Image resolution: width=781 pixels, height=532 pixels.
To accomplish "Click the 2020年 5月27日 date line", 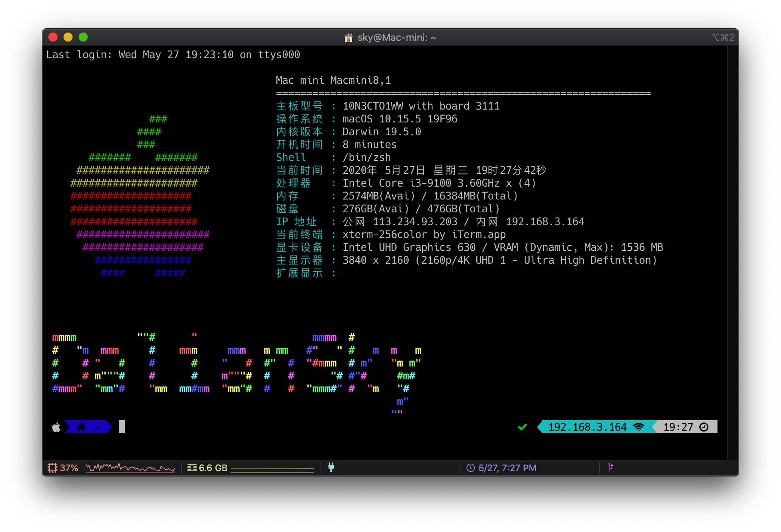I will coord(444,170).
